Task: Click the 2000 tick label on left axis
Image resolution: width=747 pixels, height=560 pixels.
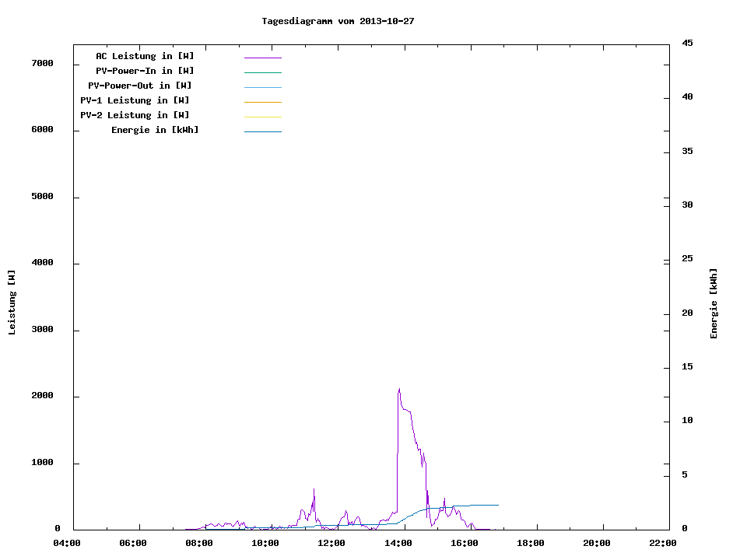Action: [x=40, y=396]
